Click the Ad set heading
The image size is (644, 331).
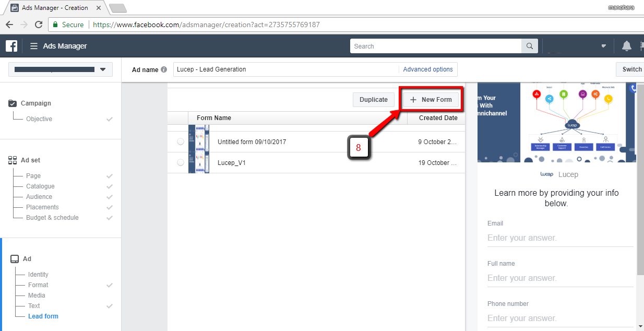point(30,160)
